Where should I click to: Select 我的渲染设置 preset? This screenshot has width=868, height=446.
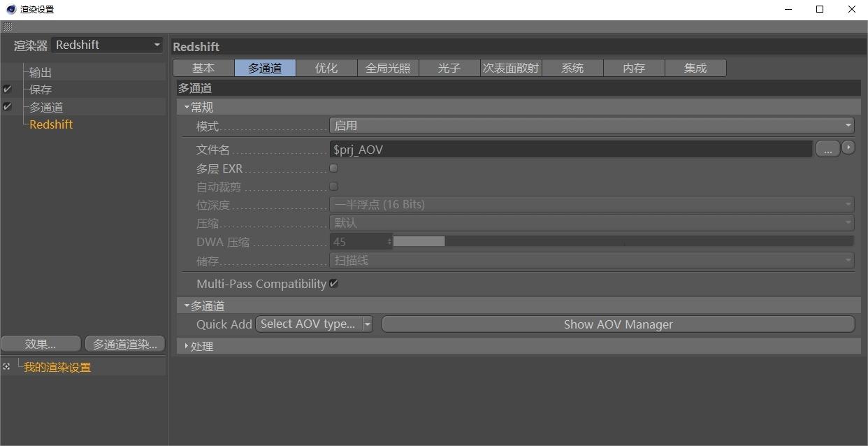[x=57, y=367]
